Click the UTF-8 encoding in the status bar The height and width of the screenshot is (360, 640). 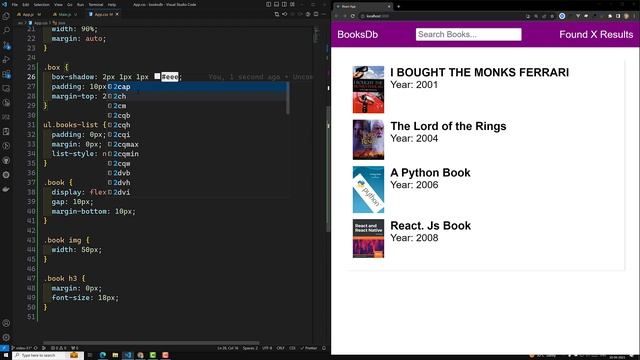[x=267, y=348]
